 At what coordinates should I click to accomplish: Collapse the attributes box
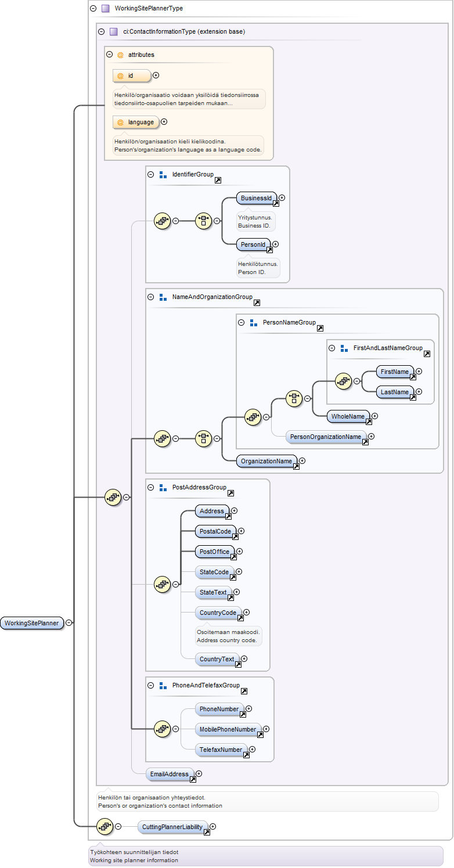(x=109, y=55)
